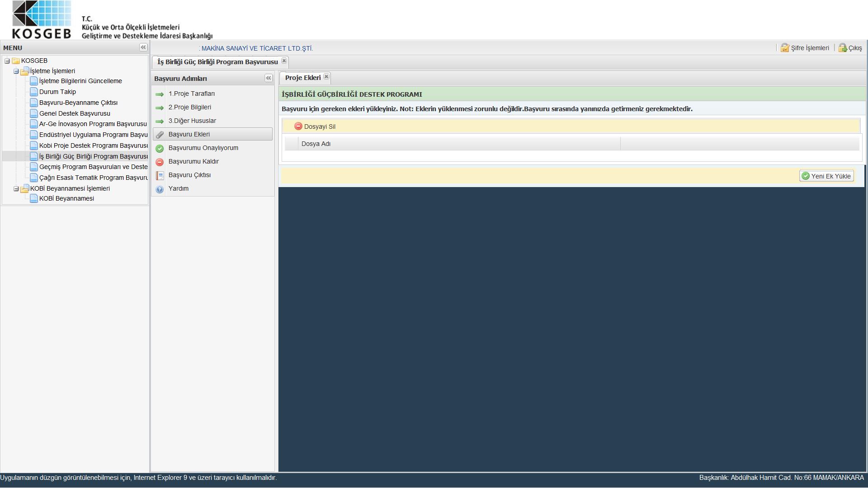Click Çıkış to log out
The image size is (868, 488).
coord(850,48)
